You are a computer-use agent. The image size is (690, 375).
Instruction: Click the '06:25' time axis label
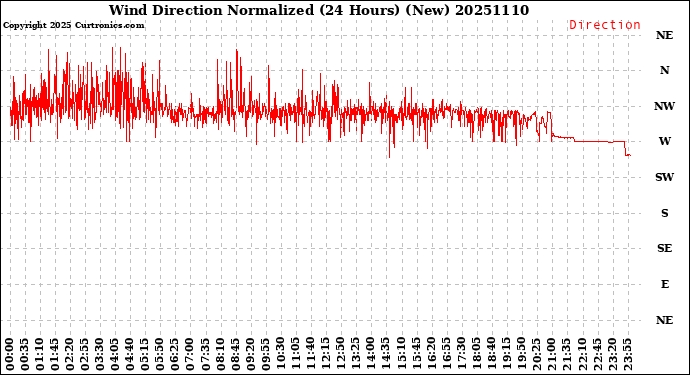175,354
